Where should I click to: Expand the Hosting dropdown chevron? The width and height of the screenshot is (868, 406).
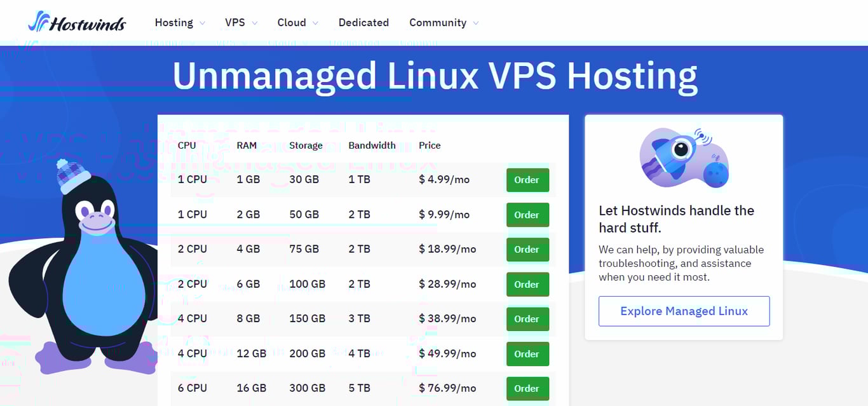[x=203, y=24]
